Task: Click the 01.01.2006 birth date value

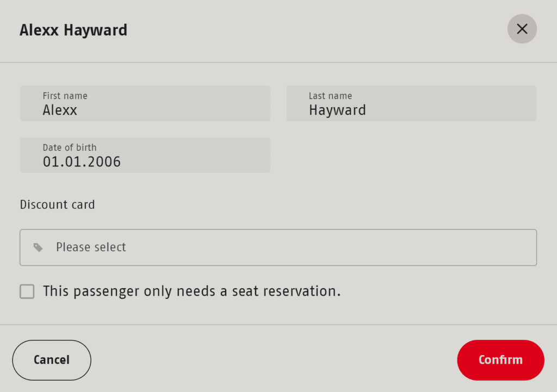Action: [82, 162]
